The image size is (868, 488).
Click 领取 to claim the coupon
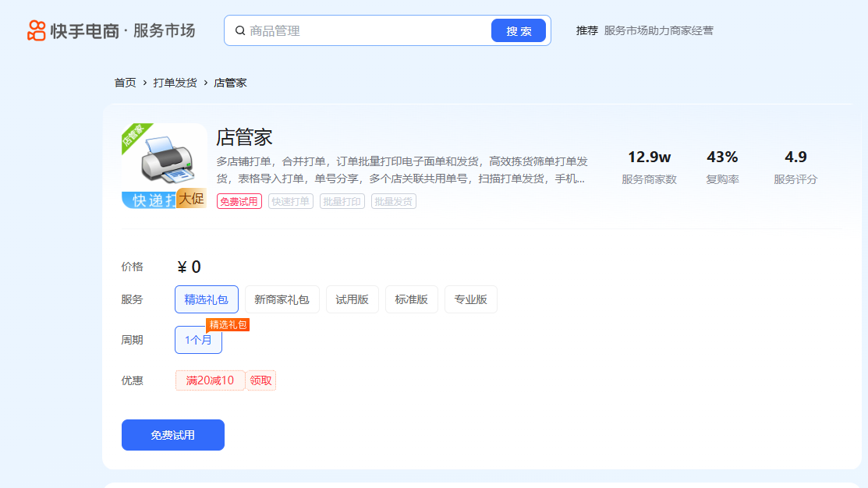[261, 380]
